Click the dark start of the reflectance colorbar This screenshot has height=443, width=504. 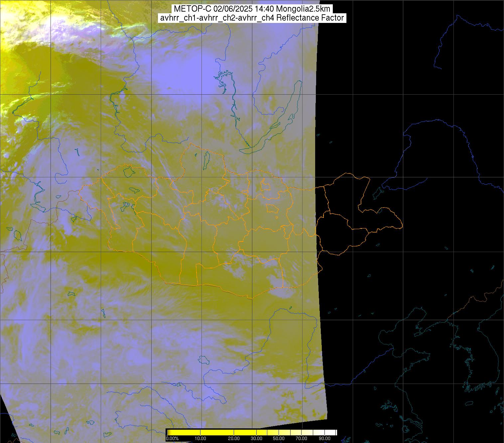[x=168, y=432]
